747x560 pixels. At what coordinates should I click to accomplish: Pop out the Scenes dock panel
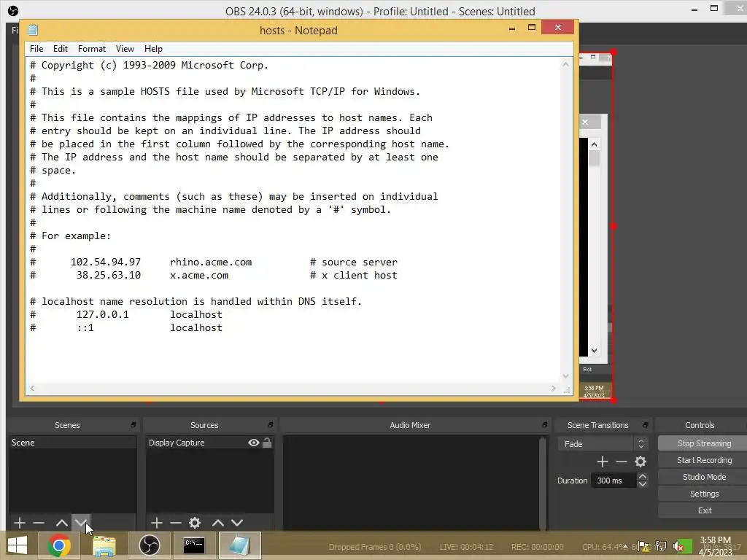(133, 425)
